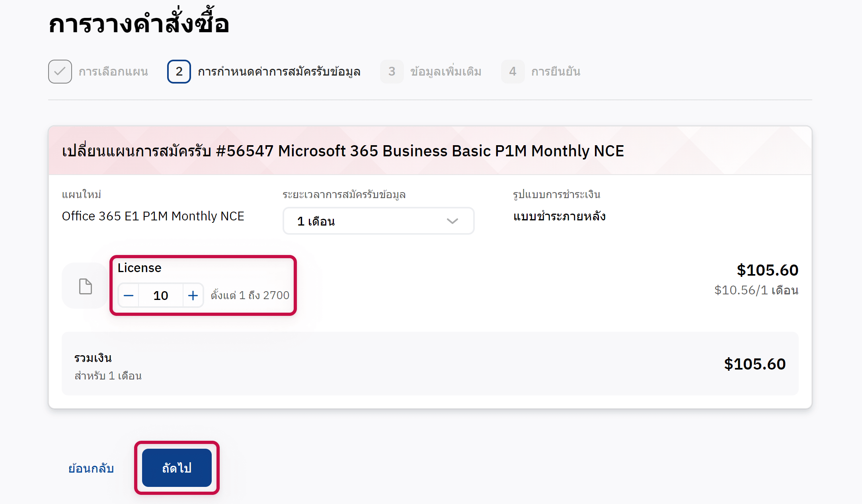Click the step 4 number badge
The image size is (862, 504).
point(513,72)
